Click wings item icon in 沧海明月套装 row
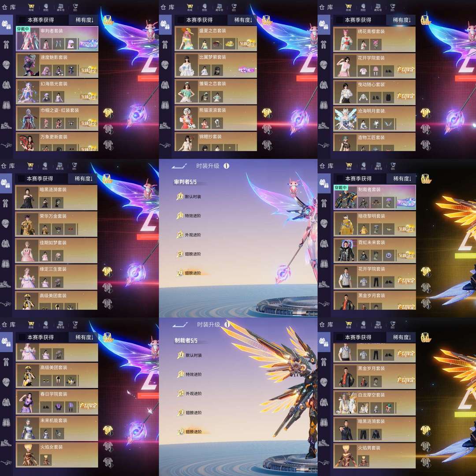This screenshot has width=476, height=476. pos(389,124)
